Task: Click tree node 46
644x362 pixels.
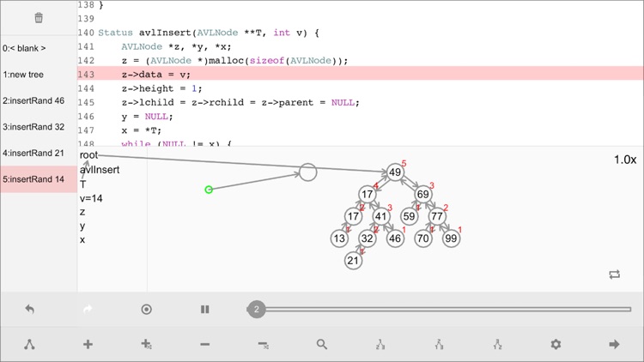Action: click(x=395, y=238)
